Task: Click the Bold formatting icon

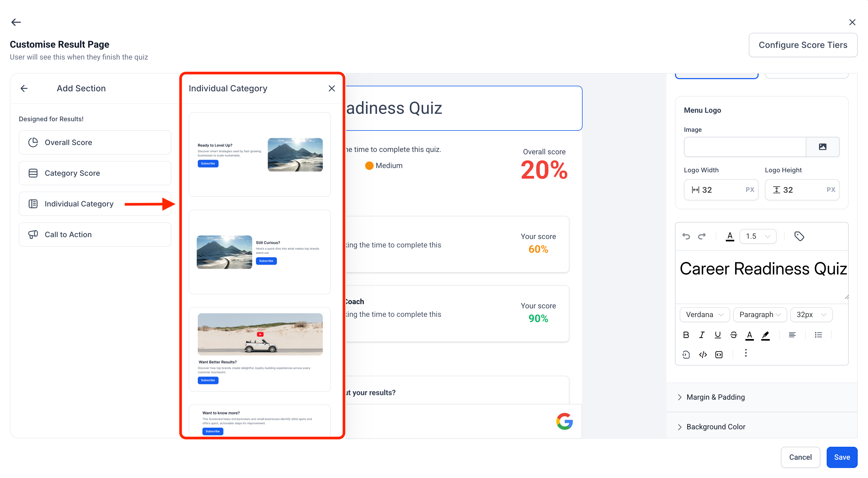Action: pyautogui.click(x=686, y=335)
